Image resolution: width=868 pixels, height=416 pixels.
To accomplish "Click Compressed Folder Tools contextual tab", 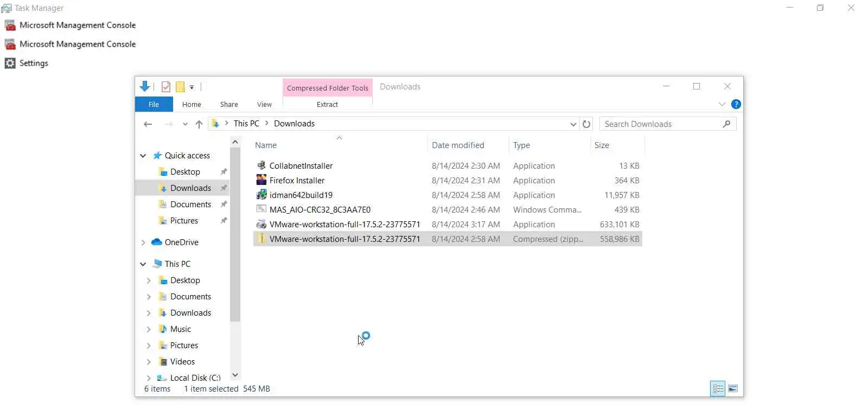I will point(328,88).
